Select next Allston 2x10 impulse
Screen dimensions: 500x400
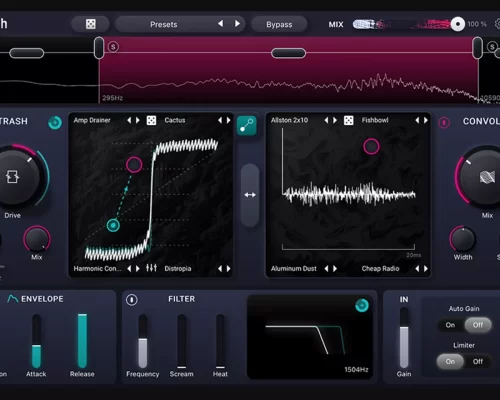pyautogui.click(x=335, y=120)
